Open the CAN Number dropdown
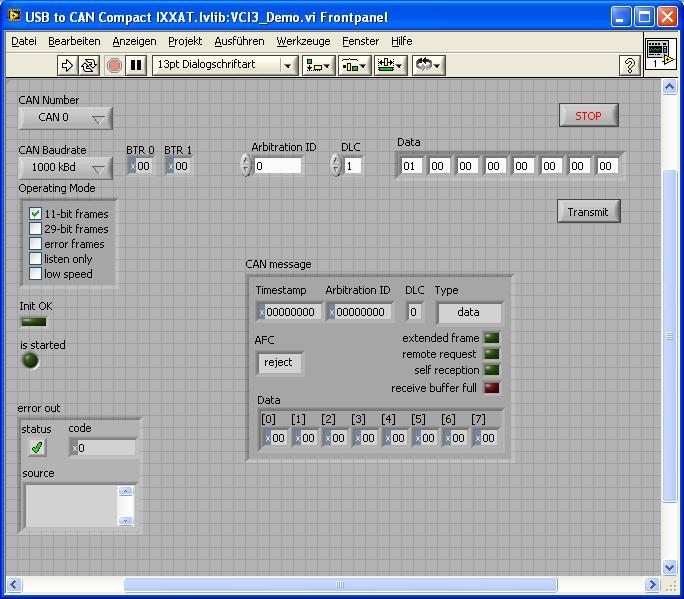This screenshot has height=599, width=684. click(65, 118)
